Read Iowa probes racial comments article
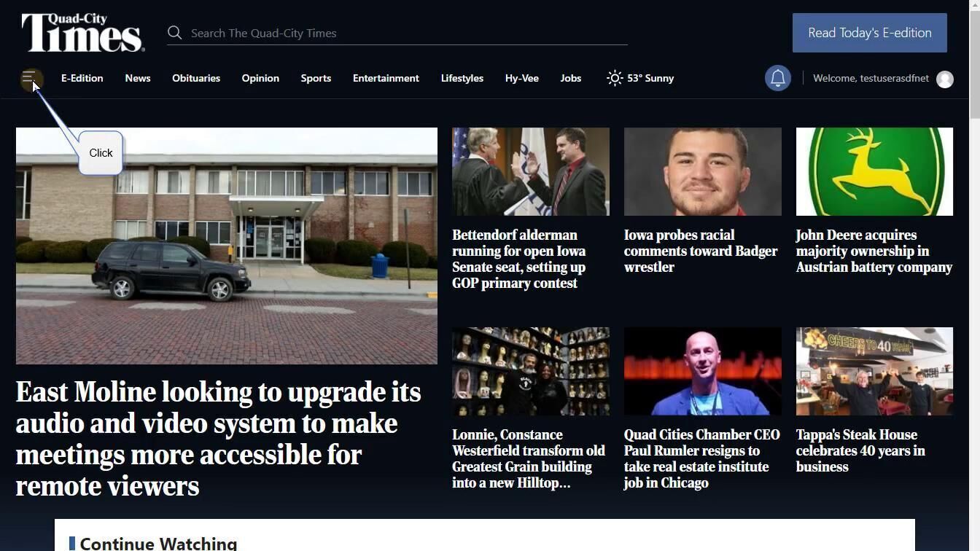This screenshot has height=551, width=980. (701, 251)
